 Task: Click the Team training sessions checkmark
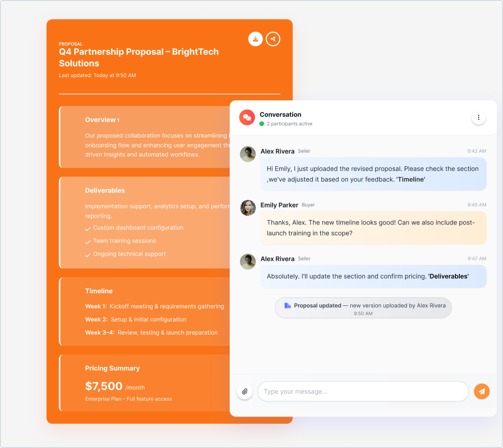point(88,242)
